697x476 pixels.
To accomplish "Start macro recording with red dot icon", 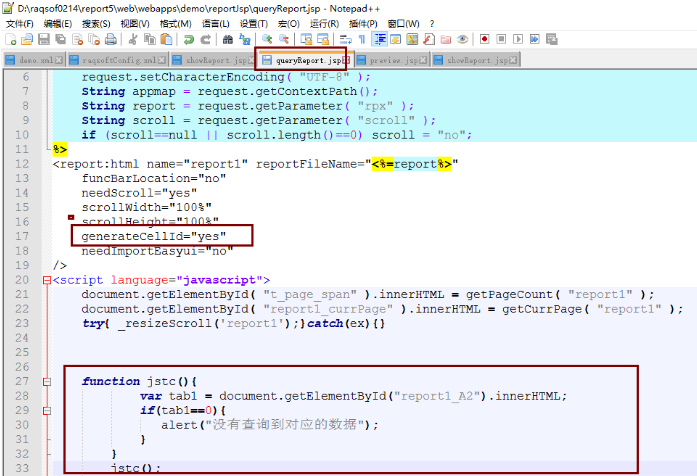I will click(x=484, y=40).
